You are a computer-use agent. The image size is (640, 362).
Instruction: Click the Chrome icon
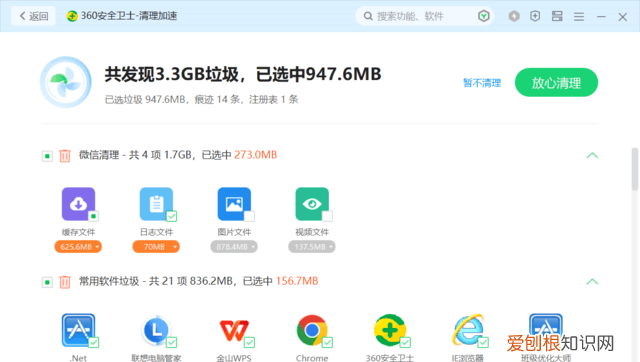tap(312, 330)
